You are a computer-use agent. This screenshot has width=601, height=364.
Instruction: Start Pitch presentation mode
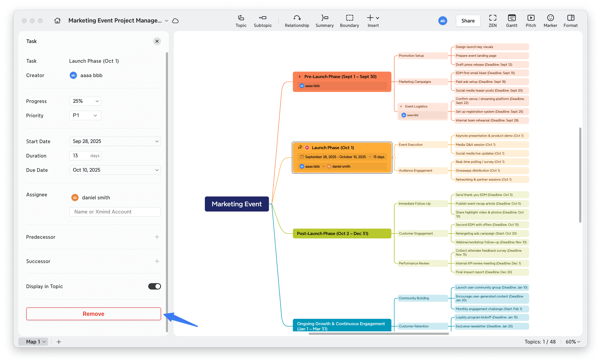coord(531,21)
